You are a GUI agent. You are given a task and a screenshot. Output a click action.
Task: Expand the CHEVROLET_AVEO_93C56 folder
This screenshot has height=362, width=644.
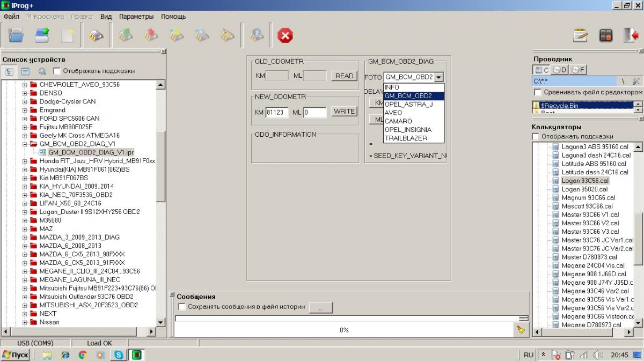[25, 85]
